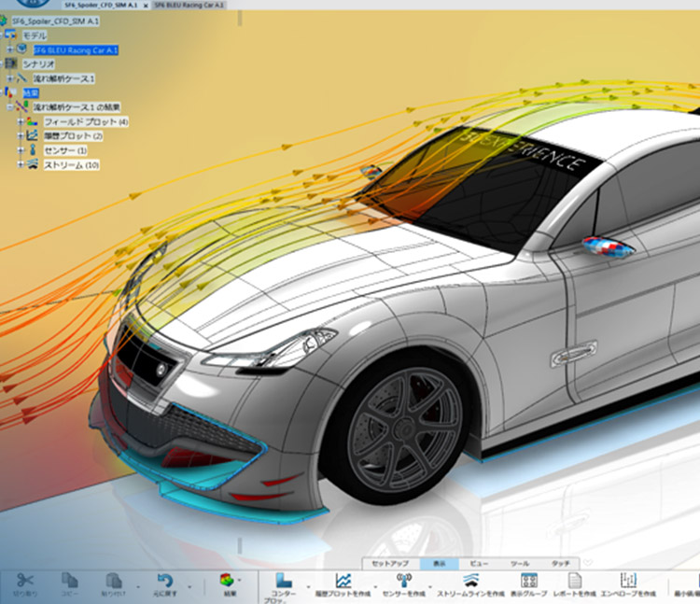The height and width of the screenshot is (604, 700).
Task: Click the Cut (切り取り) scissors icon
Action: 25,580
